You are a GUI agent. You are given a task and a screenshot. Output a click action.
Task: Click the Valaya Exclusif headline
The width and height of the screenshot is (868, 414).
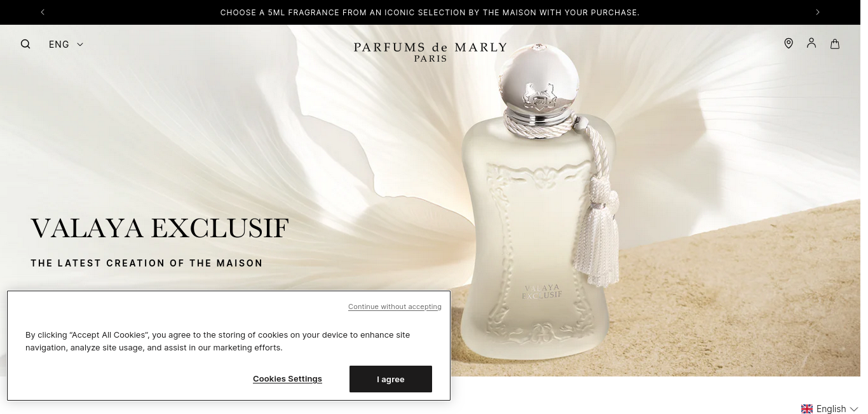point(159,228)
